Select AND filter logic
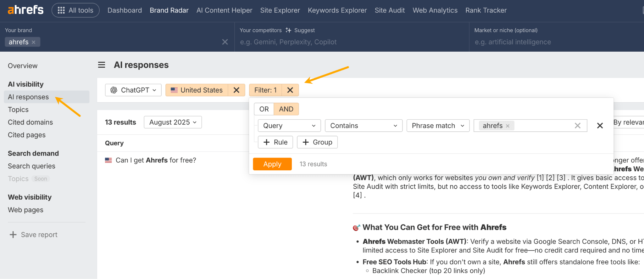Image resolution: width=644 pixels, height=279 pixels. tap(286, 109)
